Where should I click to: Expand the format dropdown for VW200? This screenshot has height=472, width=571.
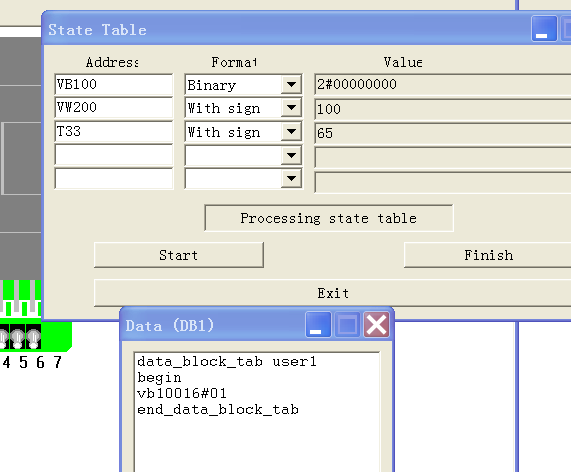[x=291, y=107]
